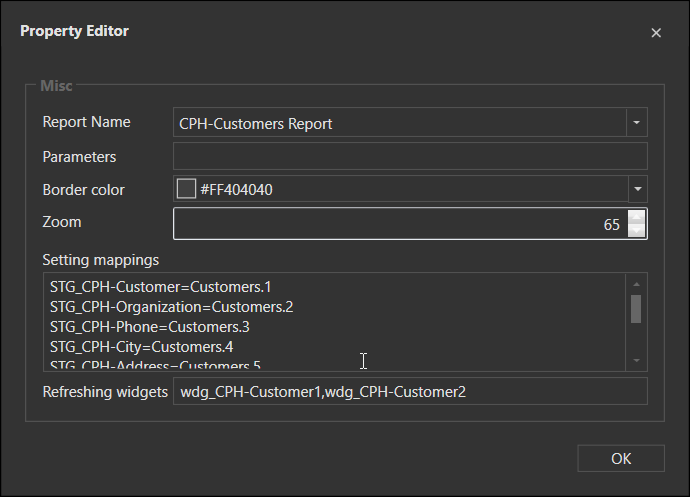Click the empty Parameters field
This screenshot has width=690, height=497.
[410, 156]
